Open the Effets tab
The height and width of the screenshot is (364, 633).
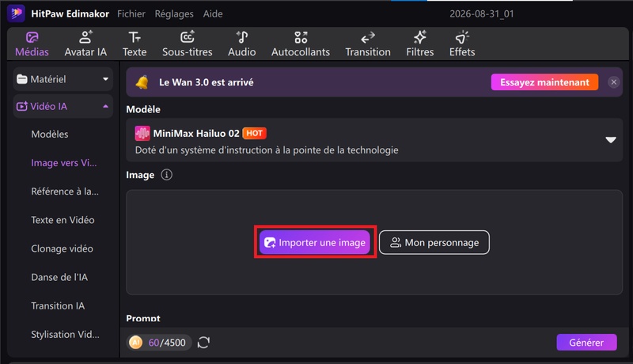462,44
